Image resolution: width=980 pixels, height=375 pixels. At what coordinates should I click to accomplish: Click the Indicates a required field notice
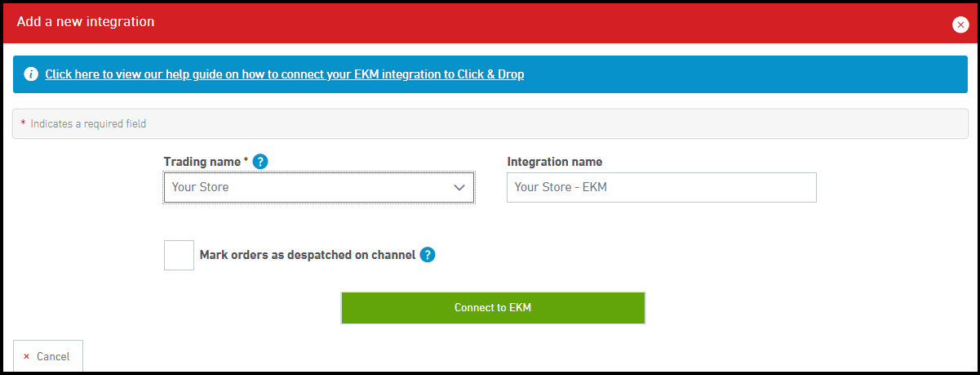pos(88,124)
